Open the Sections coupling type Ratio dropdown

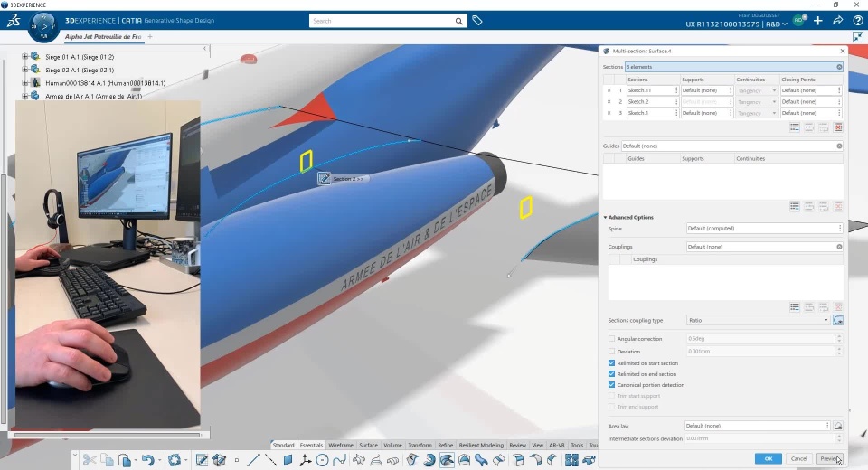758,320
